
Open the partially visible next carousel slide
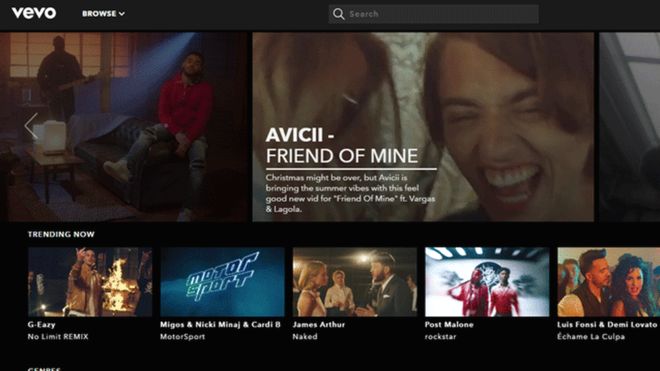point(630,127)
